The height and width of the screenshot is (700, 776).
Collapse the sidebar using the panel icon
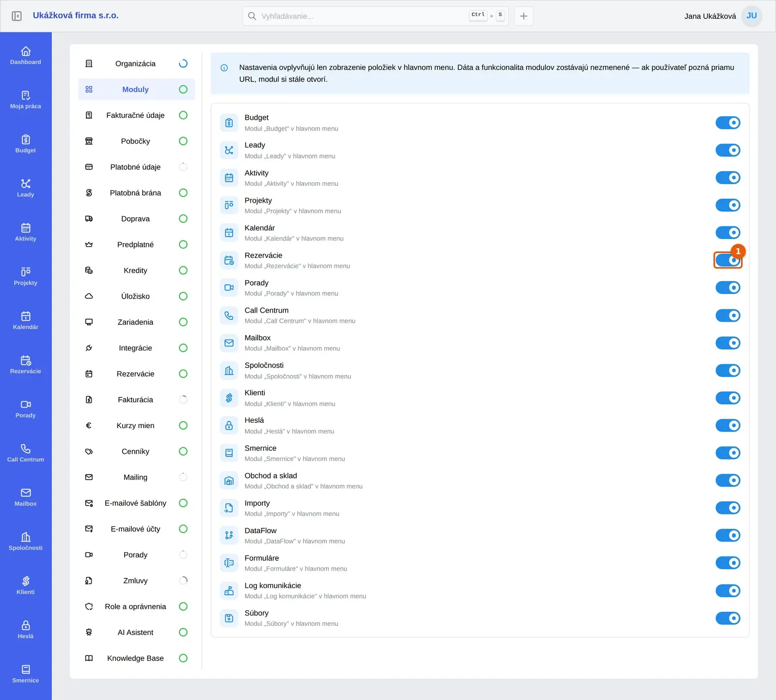point(16,16)
